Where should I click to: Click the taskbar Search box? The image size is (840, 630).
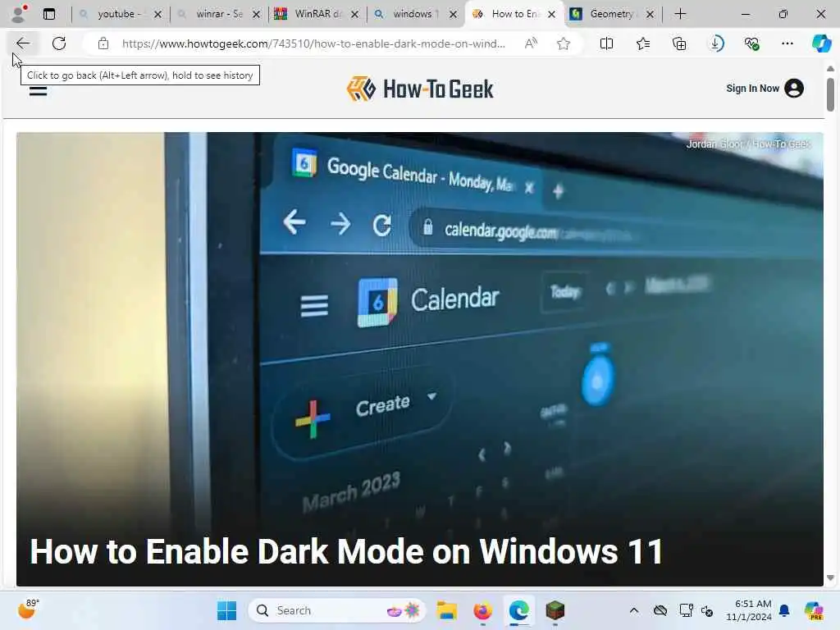[337, 610]
